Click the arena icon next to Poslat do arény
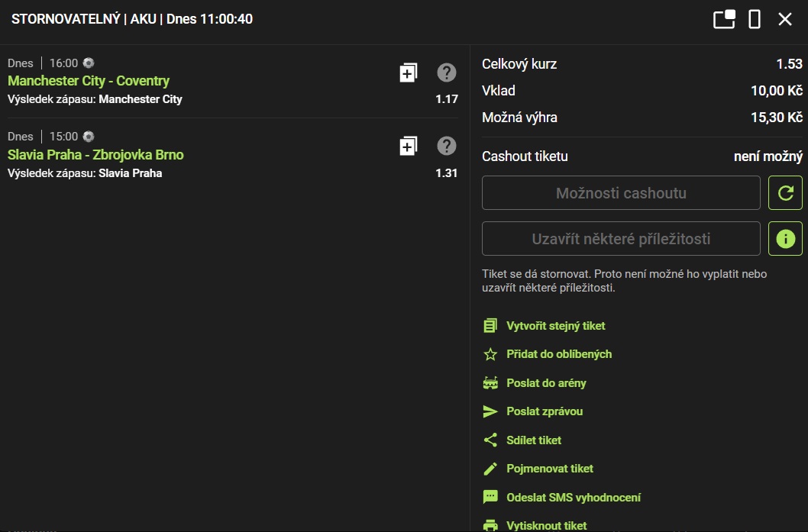The height and width of the screenshot is (532, 808). click(x=490, y=382)
